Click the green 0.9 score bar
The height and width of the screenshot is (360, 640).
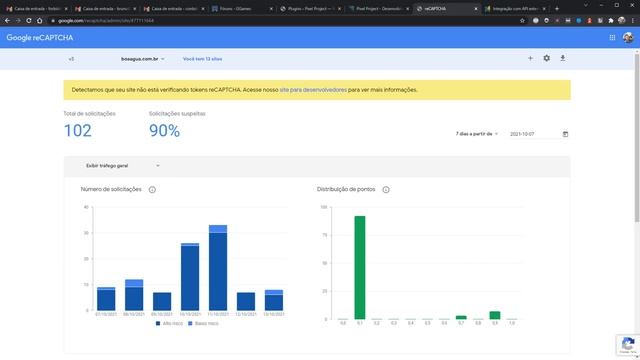pos(495,315)
